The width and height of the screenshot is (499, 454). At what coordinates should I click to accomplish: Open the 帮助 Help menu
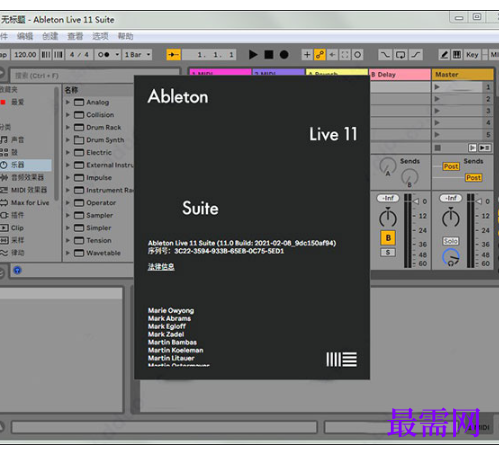pyautogui.click(x=125, y=36)
